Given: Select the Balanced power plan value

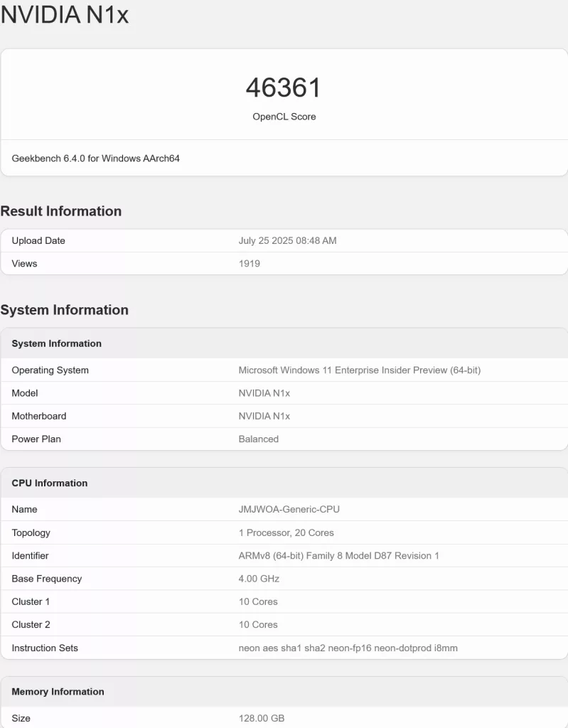Looking at the screenshot, I should tap(258, 439).
